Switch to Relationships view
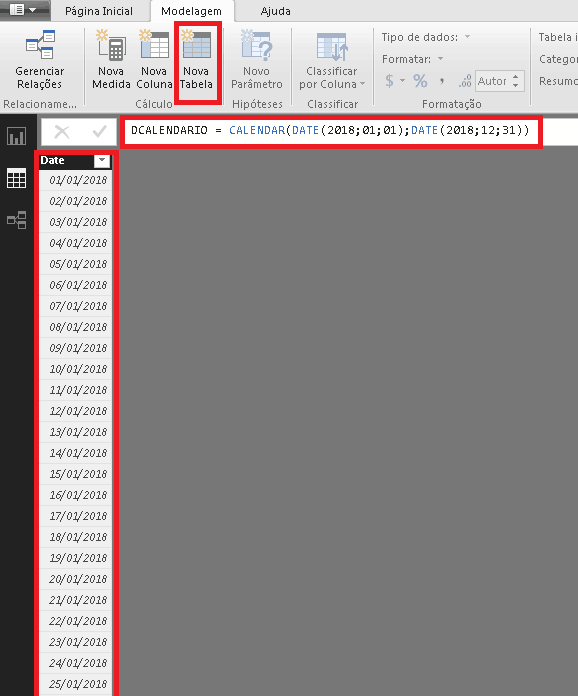This screenshot has height=696, width=578. [16, 220]
